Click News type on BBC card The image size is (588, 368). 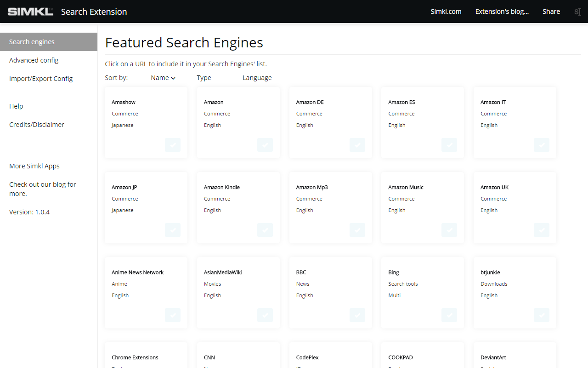click(303, 284)
